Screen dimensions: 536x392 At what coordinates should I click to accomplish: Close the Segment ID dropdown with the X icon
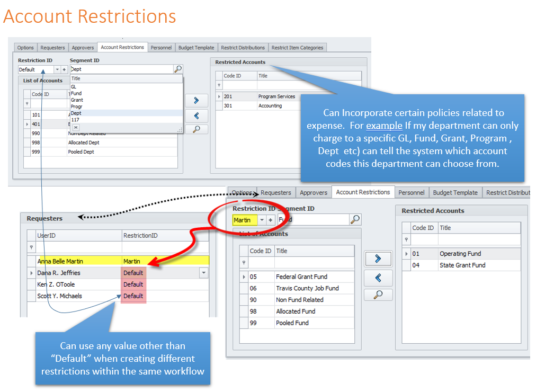76,127
